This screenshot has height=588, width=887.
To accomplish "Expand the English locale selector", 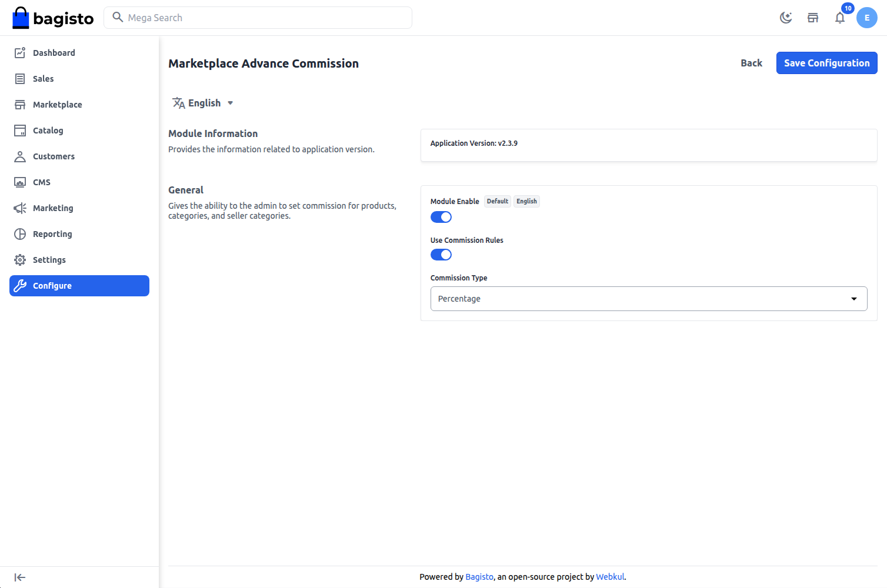I will click(x=203, y=102).
